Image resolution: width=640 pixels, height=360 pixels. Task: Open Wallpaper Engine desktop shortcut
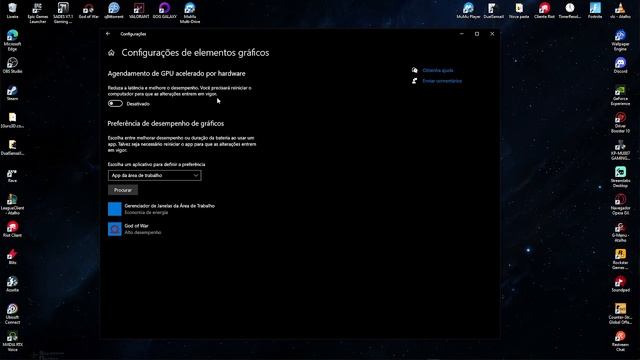(x=620, y=40)
